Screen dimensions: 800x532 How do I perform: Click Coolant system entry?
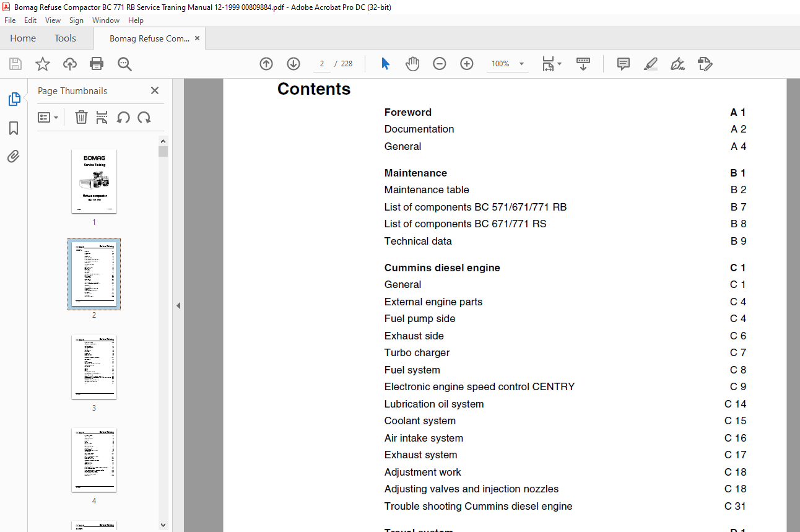[x=420, y=421]
